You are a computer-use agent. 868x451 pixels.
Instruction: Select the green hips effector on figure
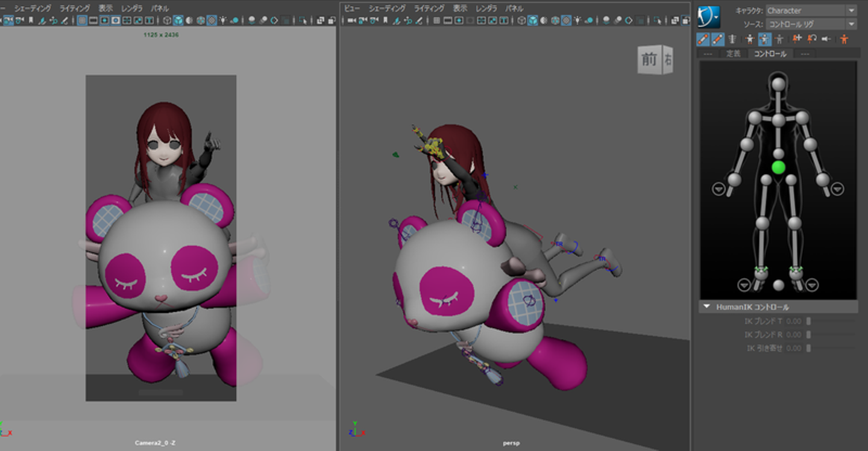[x=779, y=167]
